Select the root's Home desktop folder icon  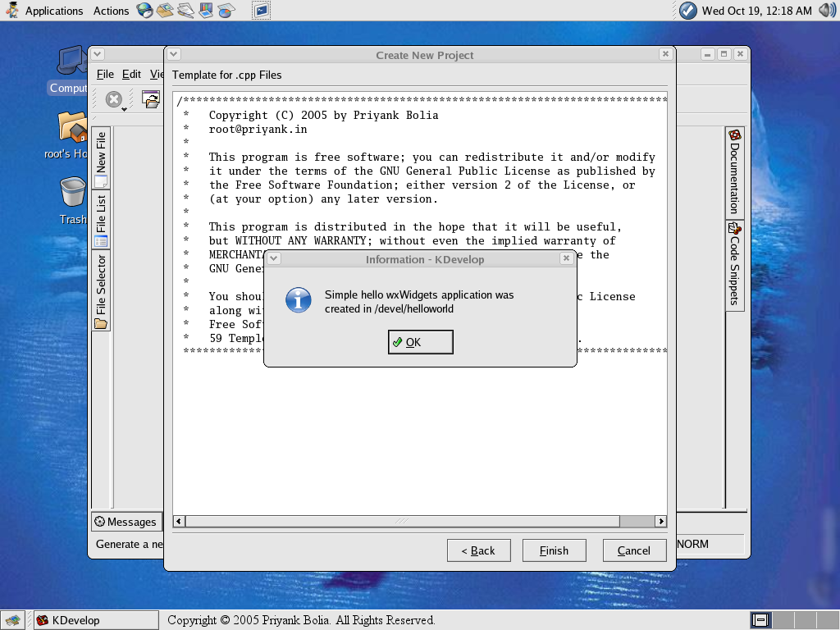coord(72,135)
